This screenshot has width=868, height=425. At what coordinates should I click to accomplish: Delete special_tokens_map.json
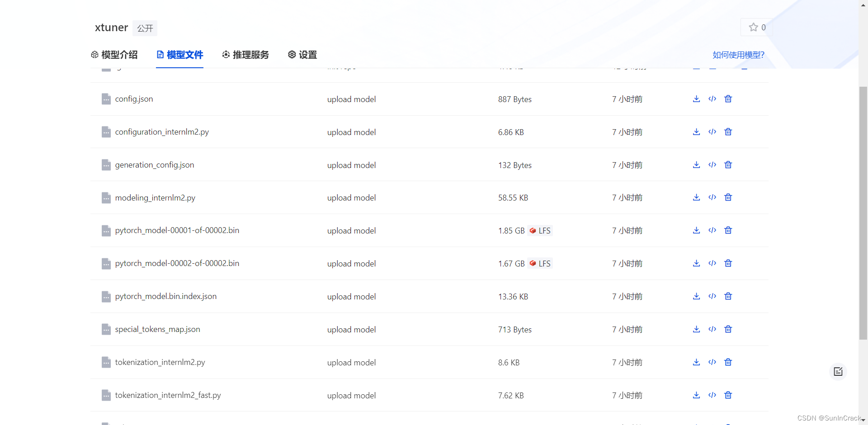728,329
